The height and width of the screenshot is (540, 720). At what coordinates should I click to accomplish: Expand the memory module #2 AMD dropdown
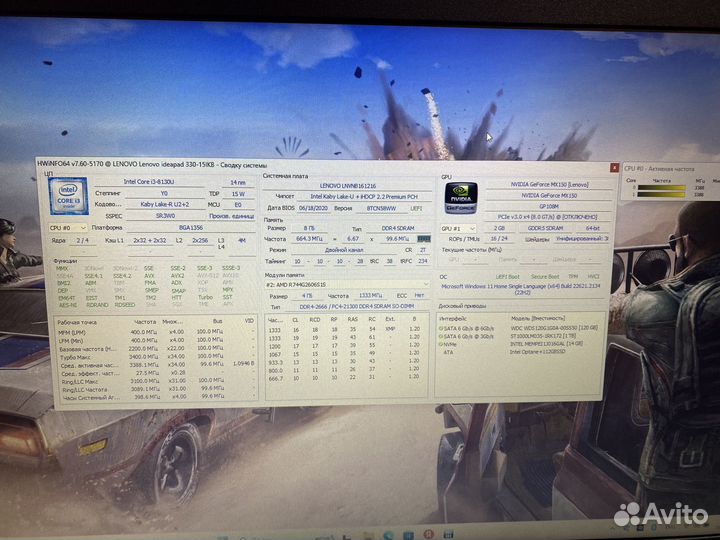347,285
